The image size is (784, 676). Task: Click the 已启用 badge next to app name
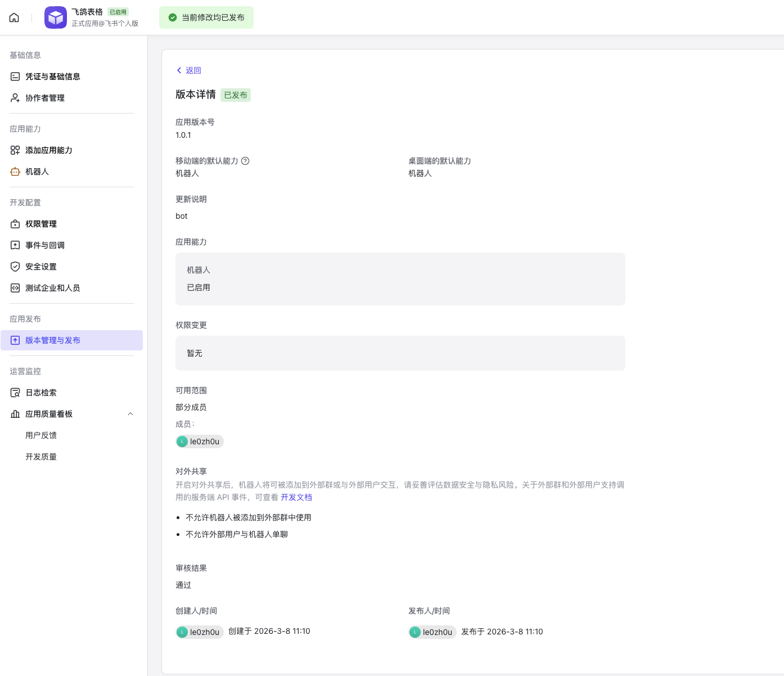[x=118, y=12]
